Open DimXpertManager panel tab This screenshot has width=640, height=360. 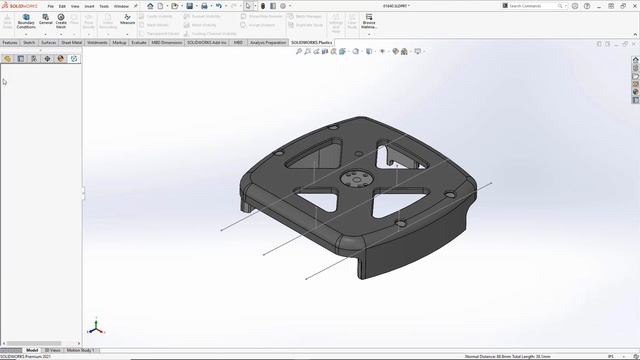(x=47, y=59)
